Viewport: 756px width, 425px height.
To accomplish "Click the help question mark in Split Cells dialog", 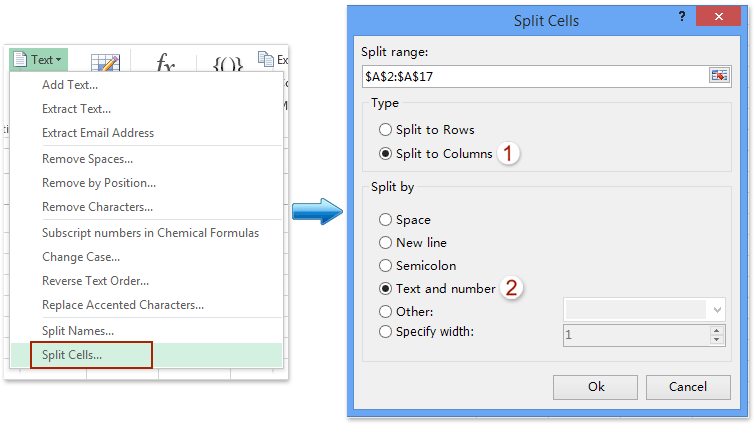I will (681, 17).
